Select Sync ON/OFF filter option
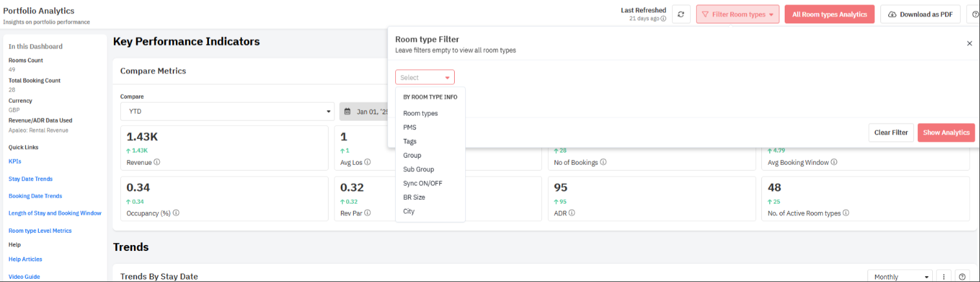Viewport: 980px width, 282px height. point(422,183)
